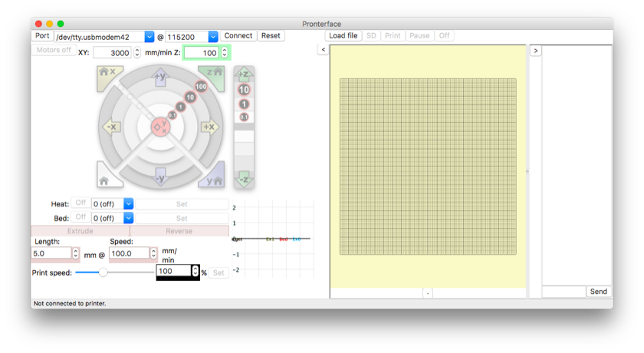The image size is (644, 353).
Task: Choose the 10 mm Z step
Action: coord(244,90)
